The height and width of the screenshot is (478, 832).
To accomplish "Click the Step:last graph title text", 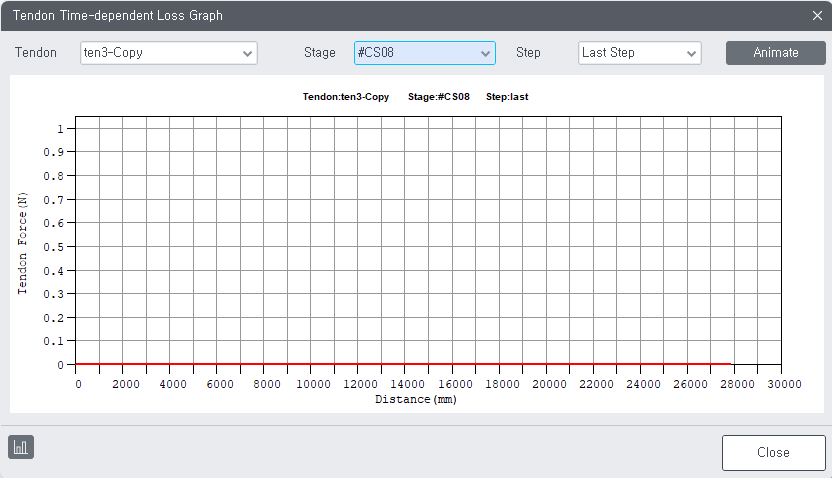I will (x=507, y=97).
